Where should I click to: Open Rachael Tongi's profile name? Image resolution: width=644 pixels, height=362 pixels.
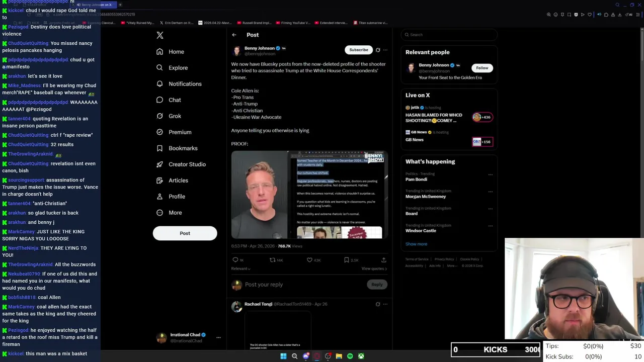coord(258,304)
